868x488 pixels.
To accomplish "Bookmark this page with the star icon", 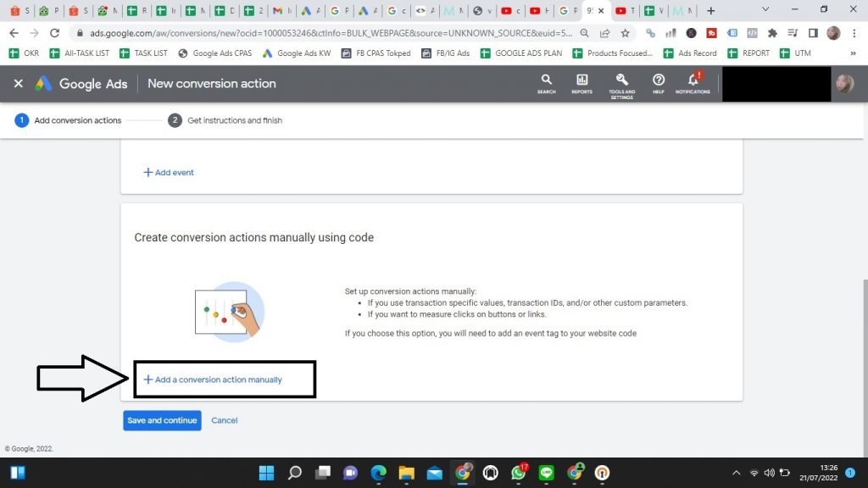I will click(626, 33).
